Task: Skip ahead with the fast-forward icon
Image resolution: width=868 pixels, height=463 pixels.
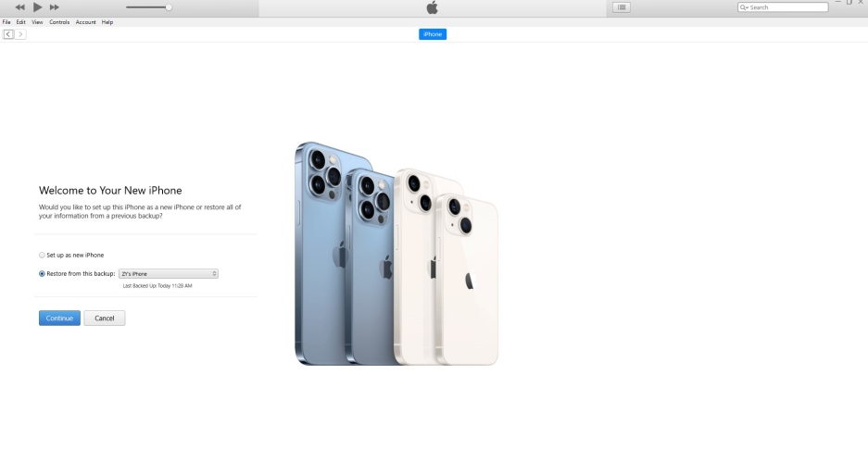Action: [55, 7]
